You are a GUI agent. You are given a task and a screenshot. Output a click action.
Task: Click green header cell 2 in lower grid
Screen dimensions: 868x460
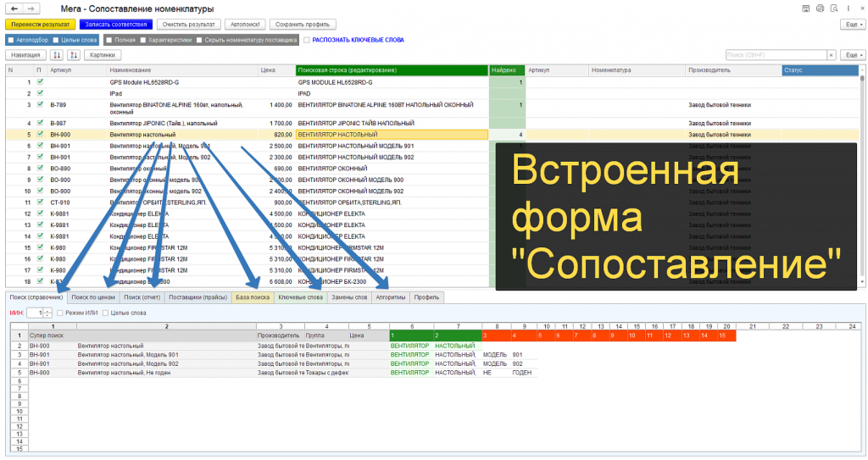point(457,335)
